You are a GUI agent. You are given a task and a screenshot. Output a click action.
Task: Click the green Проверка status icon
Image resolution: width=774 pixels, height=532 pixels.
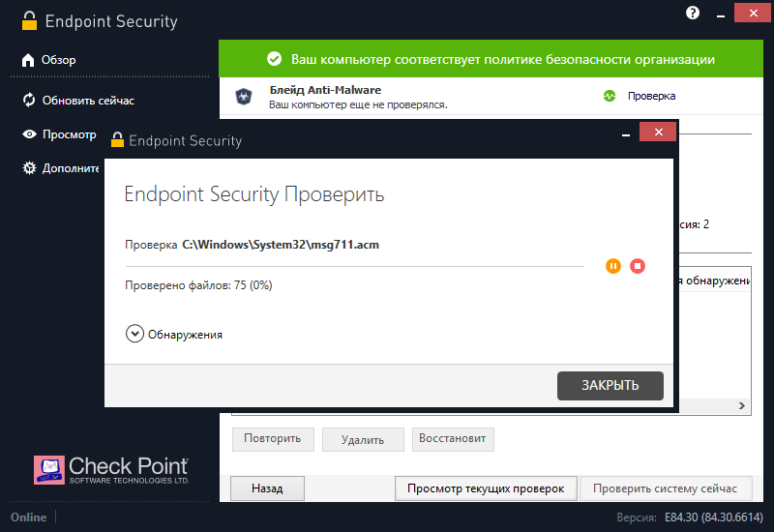[610, 96]
